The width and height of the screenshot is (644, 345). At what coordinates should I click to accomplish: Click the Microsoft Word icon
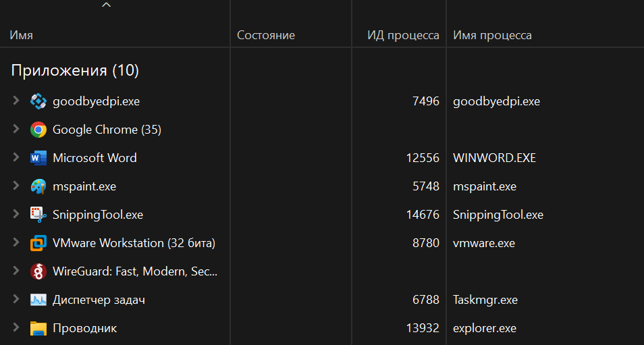pos(38,158)
